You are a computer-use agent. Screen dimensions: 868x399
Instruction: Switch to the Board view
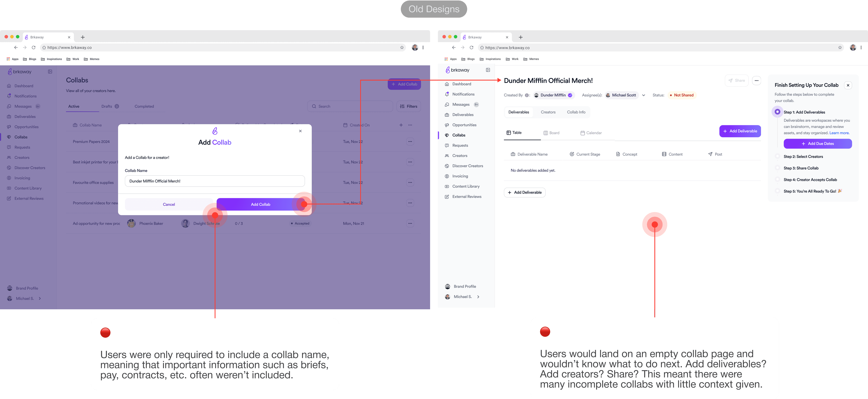coord(551,133)
